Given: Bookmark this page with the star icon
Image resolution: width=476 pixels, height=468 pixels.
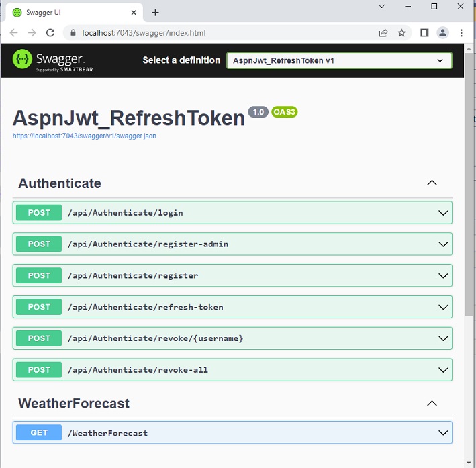Looking at the screenshot, I should click(401, 32).
